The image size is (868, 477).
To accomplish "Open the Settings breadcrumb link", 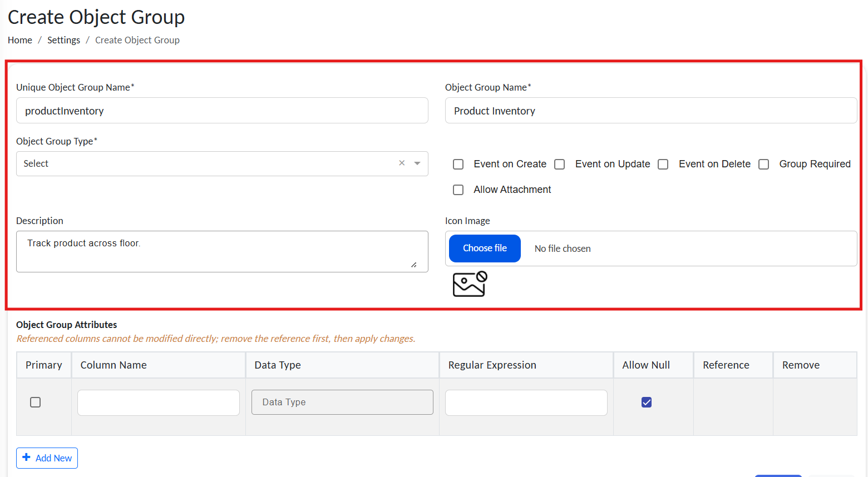I will tap(63, 40).
